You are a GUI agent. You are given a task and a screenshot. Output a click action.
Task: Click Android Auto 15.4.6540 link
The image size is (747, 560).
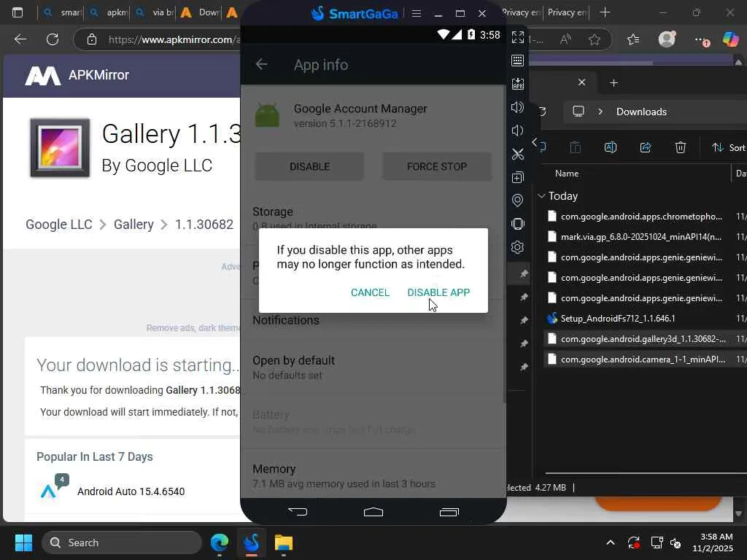(131, 491)
